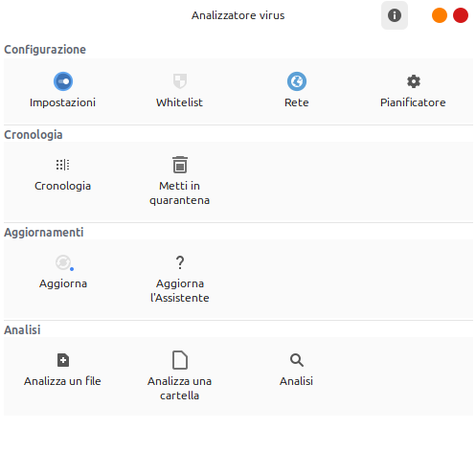Click the Aggiorna refresh icon
The height and width of the screenshot is (452, 476).
pyautogui.click(x=64, y=262)
